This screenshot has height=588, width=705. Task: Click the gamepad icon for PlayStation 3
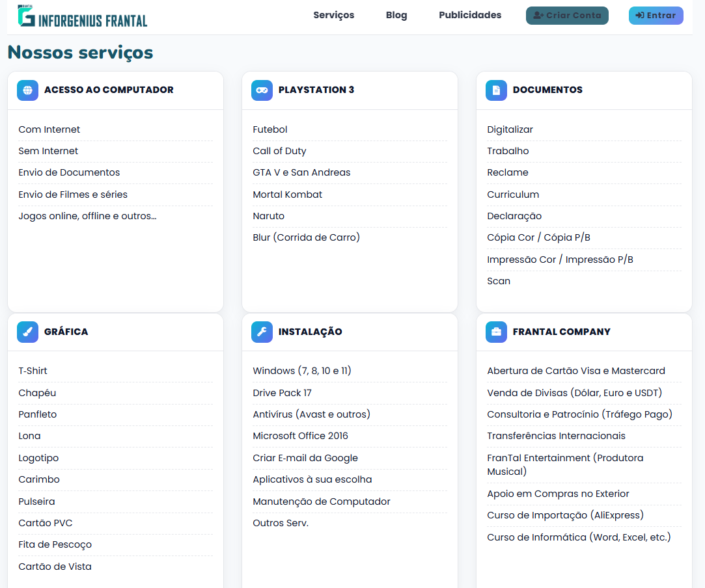pyautogui.click(x=262, y=90)
